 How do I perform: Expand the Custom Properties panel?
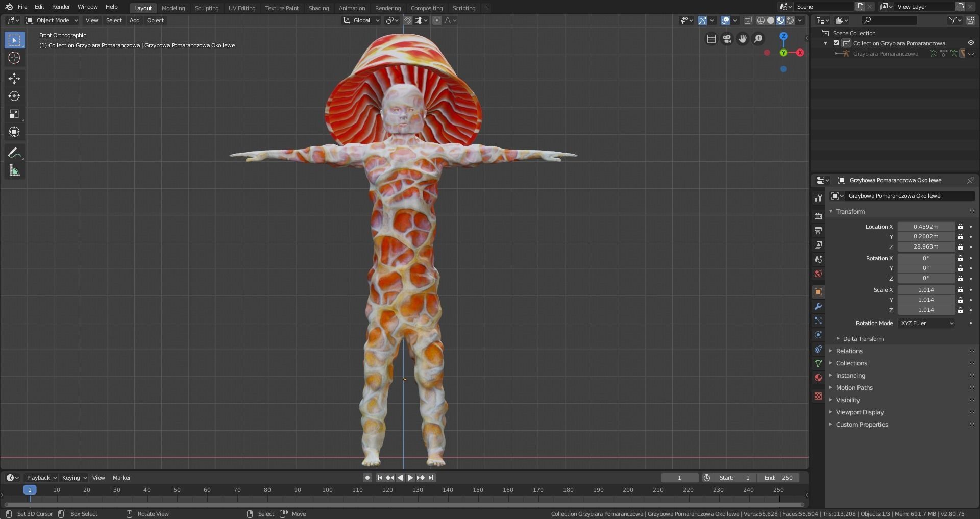pos(862,425)
